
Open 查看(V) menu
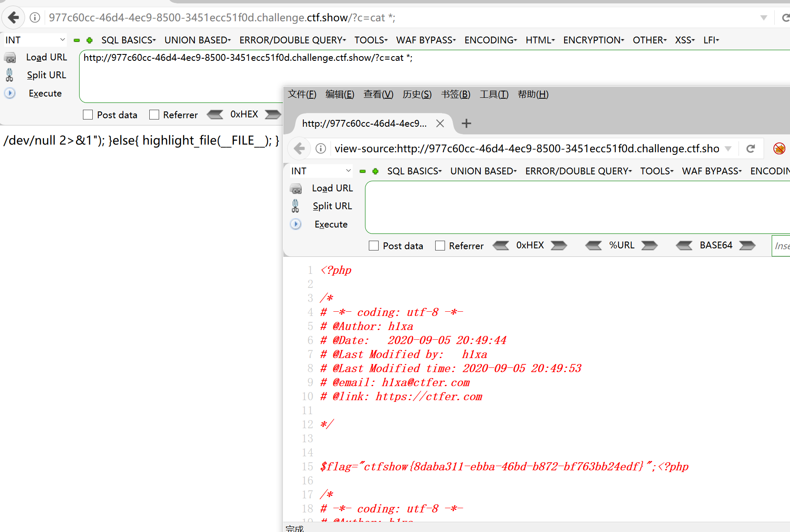click(378, 94)
